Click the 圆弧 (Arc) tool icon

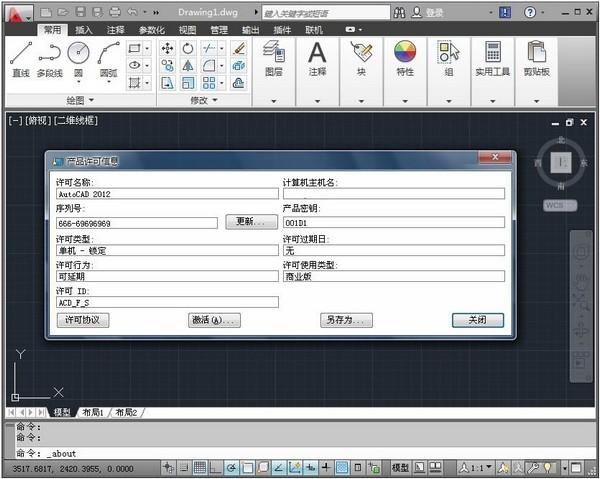coord(109,54)
